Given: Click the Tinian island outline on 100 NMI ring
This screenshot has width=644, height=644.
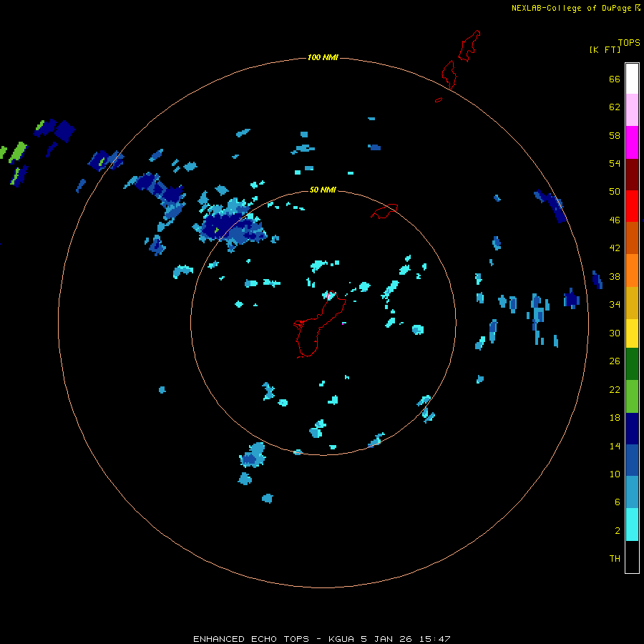Looking at the screenshot, I should coord(449,74).
